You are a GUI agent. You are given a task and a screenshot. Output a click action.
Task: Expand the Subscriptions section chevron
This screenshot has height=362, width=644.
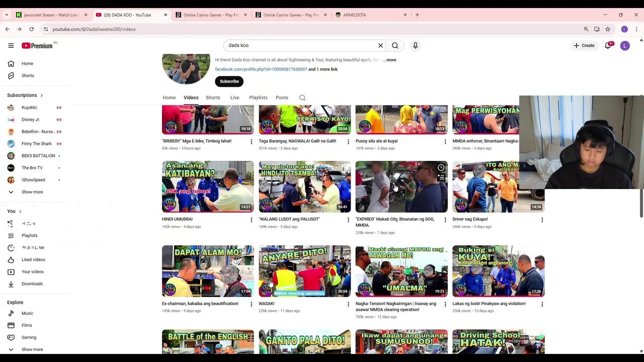42,96
